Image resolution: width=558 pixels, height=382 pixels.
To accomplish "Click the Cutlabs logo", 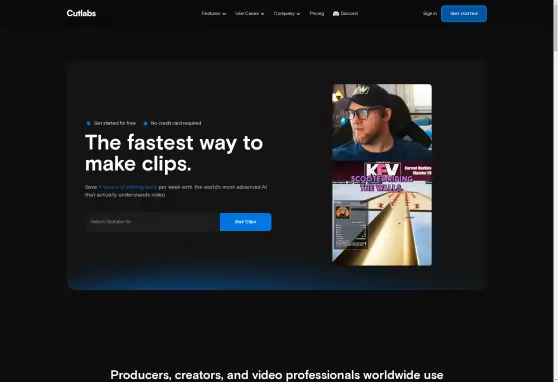I will [81, 13].
